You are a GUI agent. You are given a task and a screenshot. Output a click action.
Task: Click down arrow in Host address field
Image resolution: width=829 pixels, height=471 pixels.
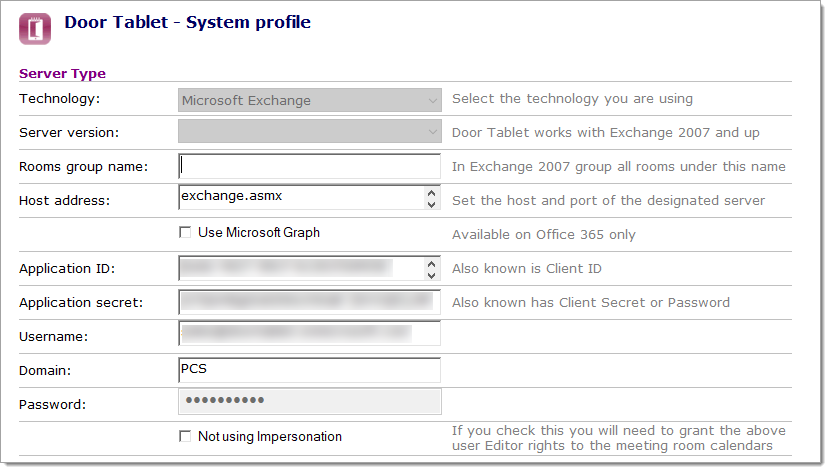(x=431, y=204)
